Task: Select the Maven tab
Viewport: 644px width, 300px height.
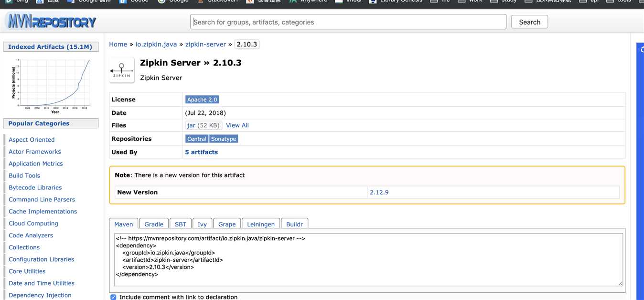Action: pos(124,224)
